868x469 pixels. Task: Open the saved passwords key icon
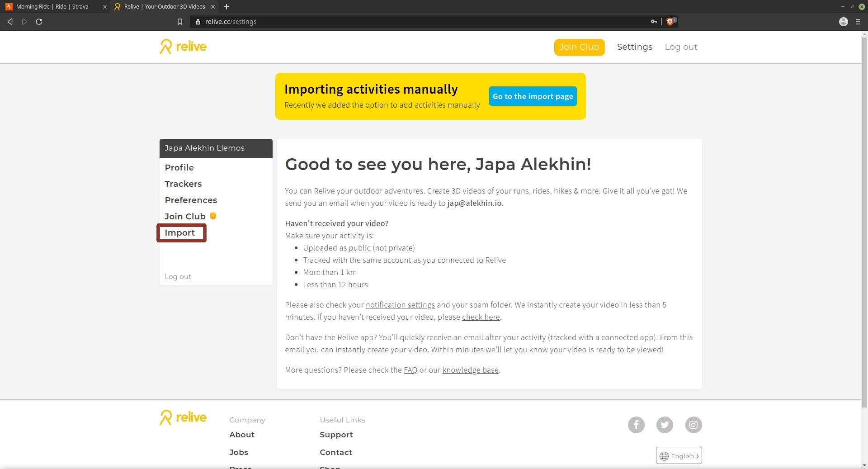[x=654, y=22]
